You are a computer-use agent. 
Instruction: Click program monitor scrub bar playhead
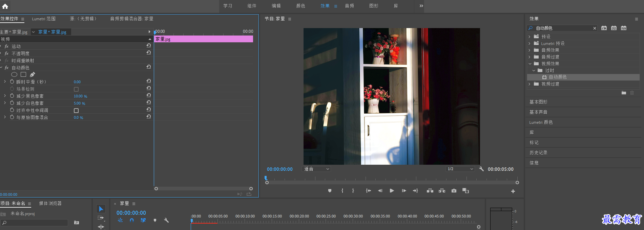(x=266, y=178)
